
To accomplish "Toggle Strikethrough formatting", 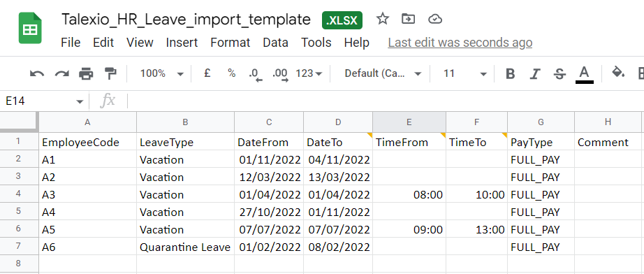I will point(559,74).
